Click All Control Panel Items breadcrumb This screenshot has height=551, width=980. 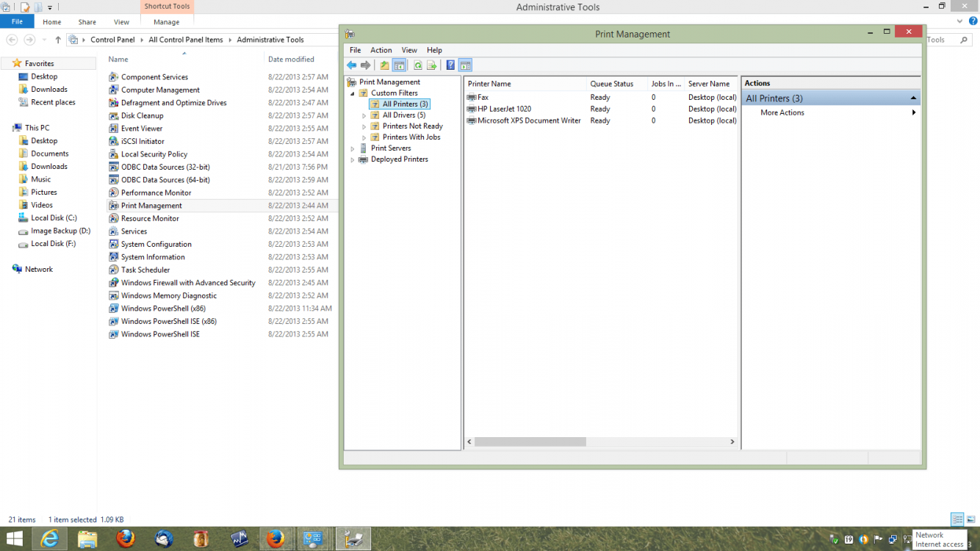[x=186, y=40]
